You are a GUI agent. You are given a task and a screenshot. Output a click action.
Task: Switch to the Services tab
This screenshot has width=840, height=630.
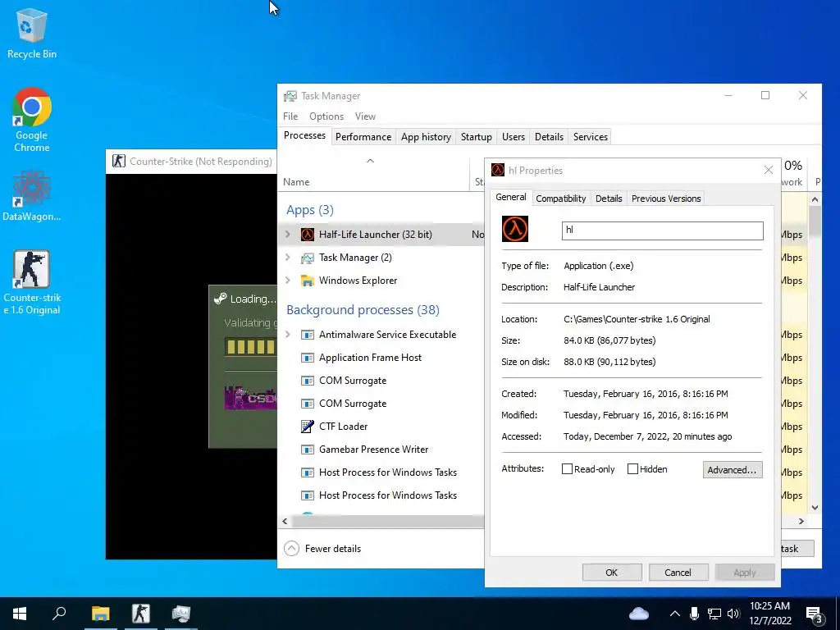pyautogui.click(x=591, y=137)
